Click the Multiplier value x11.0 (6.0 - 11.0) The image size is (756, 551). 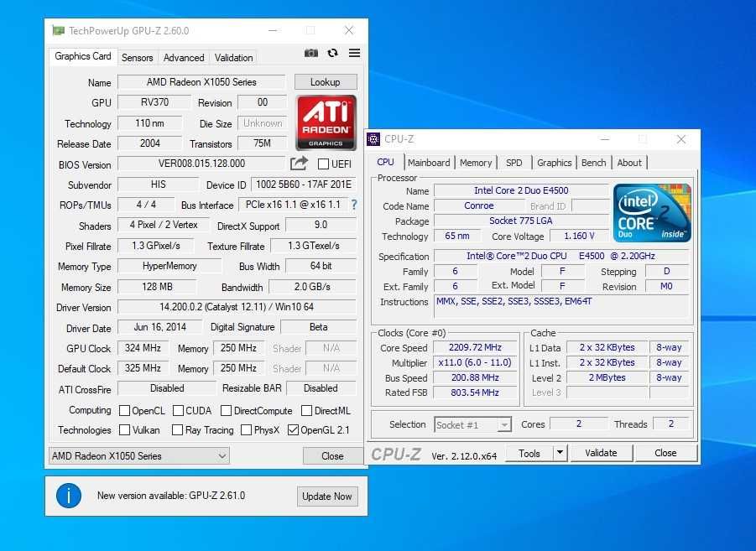(475, 362)
